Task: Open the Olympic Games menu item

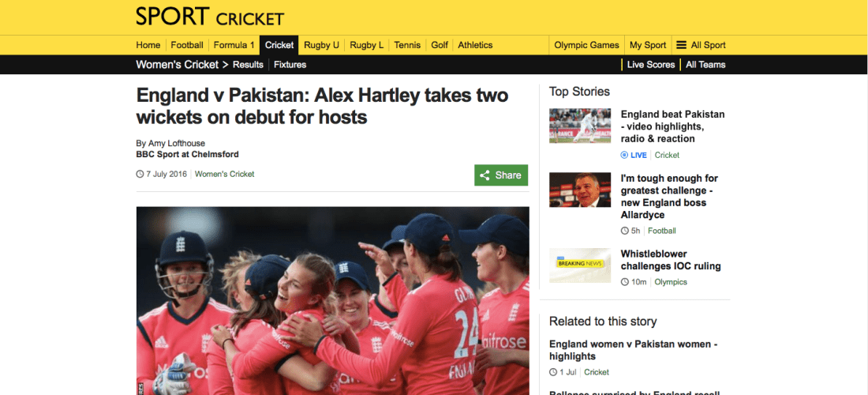Action: (x=587, y=46)
